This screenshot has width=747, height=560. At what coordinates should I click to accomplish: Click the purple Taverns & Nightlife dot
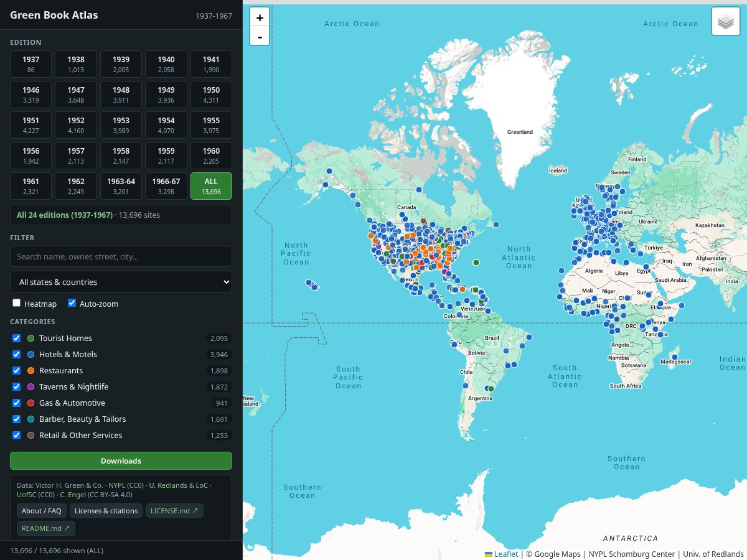coord(31,386)
